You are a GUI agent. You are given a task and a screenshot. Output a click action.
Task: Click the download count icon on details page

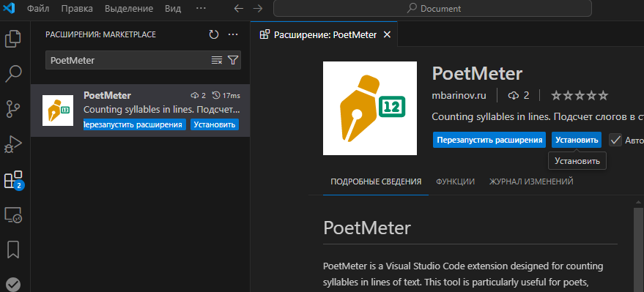513,96
